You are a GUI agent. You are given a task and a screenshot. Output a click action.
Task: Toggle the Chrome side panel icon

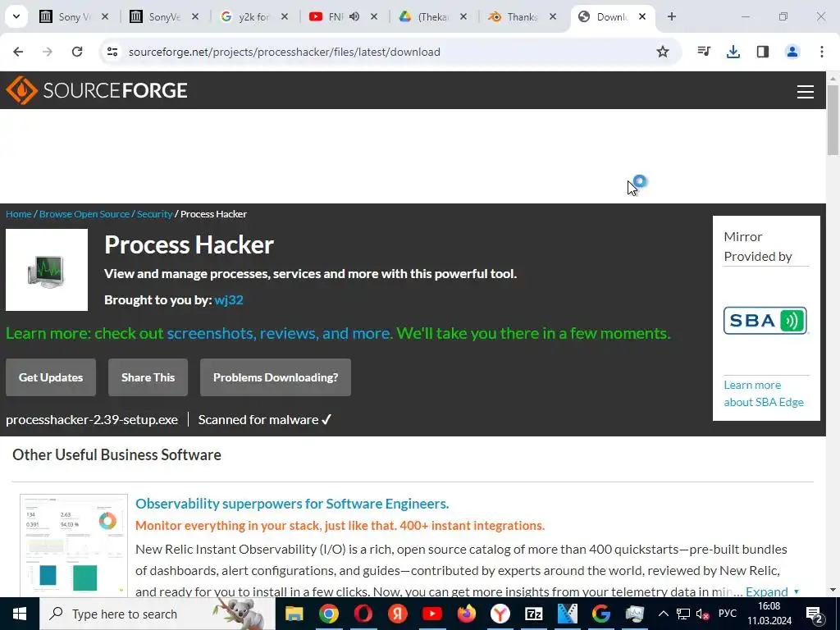coord(763,52)
